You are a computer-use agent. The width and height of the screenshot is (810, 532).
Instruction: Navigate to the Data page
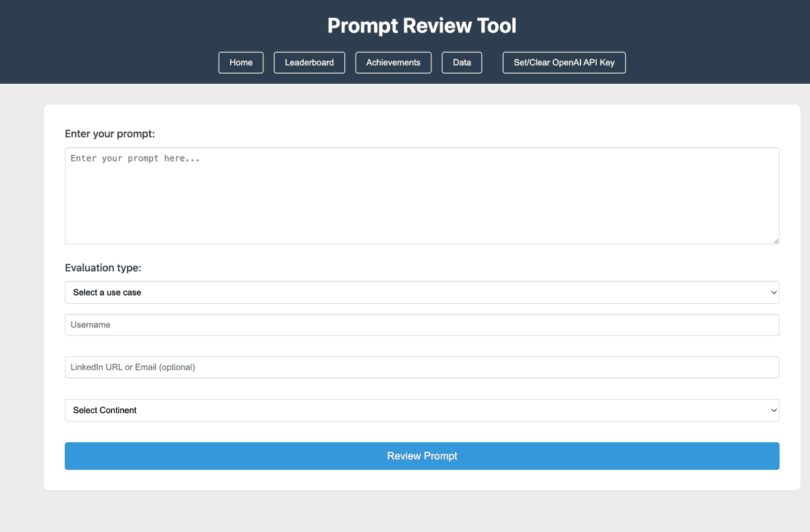pyautogui.click(x=462, y=62)
